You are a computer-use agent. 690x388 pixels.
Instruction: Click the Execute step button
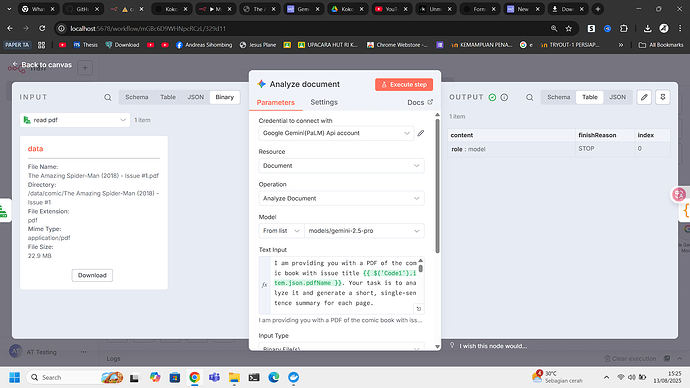pos(404,84)
